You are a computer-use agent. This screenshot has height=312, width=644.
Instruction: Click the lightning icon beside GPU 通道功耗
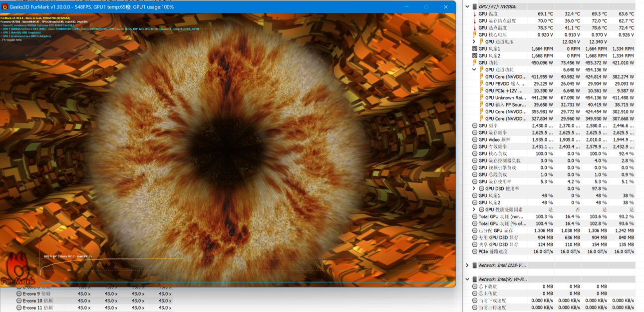click(482, 70)
